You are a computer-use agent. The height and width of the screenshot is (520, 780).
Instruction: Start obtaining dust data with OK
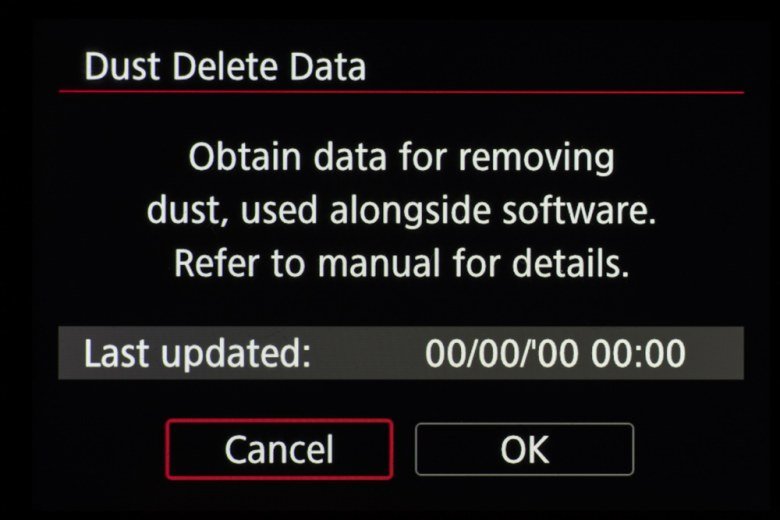[524, 449]
